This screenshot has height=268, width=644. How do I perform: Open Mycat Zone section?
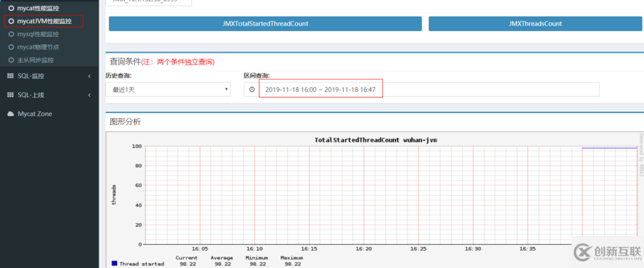(49, 114)
